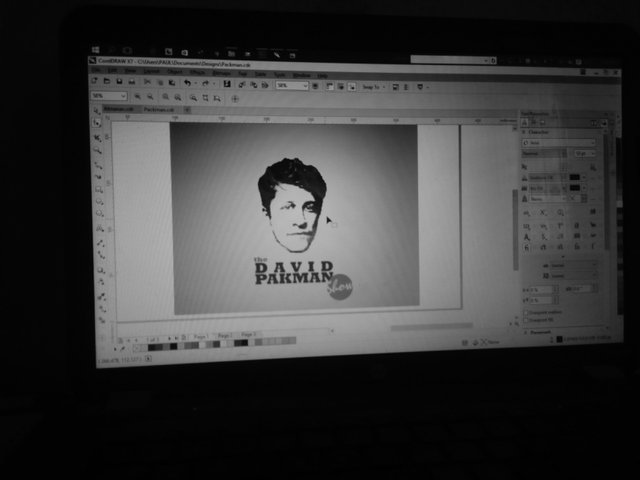
Task: Select the Color Eyedropper tool
Action: [x=102, y=297]
